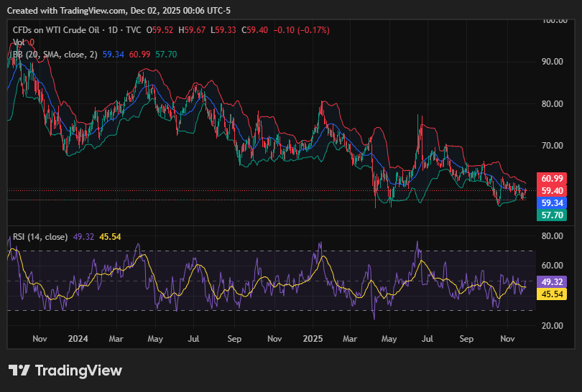Screen dimensions: 582x392
Task: Click the Nov label at right of time axis
Action: [x=507, y=337]
